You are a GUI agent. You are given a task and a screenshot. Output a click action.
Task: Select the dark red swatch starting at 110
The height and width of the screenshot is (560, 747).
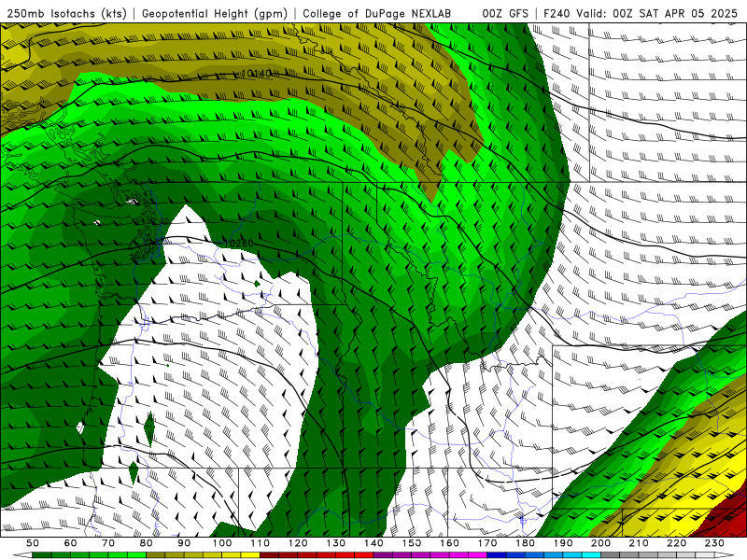coord(269,555)
